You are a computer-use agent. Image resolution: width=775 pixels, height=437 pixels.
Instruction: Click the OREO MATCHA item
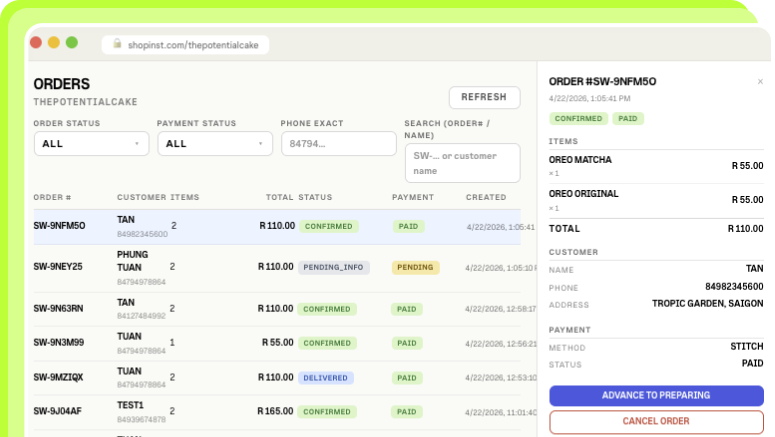pyautogui.click(x=580, y=160)
